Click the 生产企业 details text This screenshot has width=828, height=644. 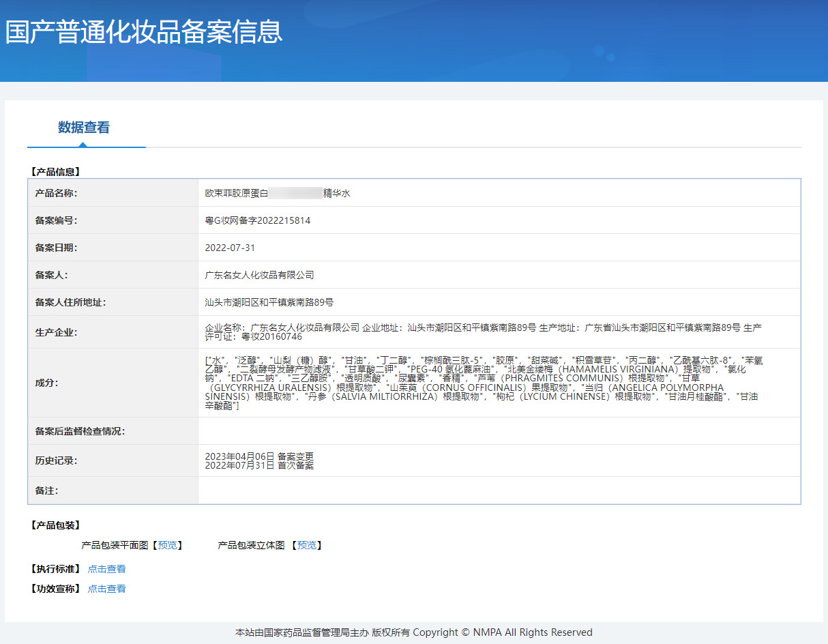coord(483,332)
